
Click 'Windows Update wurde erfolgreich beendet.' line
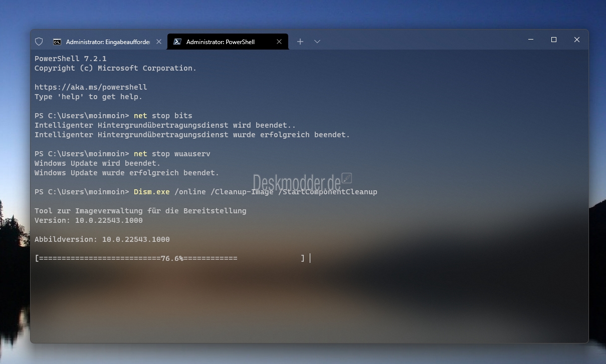click(x=127, y=173)
